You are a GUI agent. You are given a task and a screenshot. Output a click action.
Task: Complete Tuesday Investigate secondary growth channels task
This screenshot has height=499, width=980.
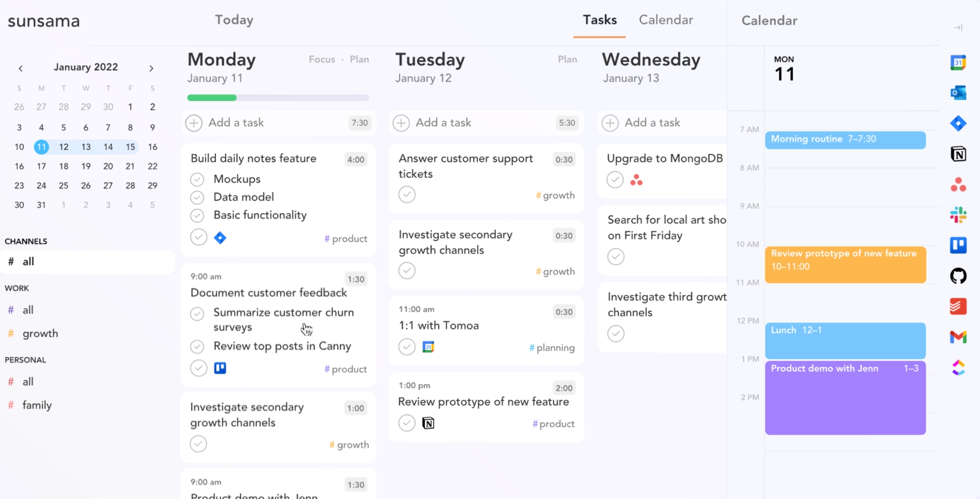pyautogui.click(x=407, y=271)
